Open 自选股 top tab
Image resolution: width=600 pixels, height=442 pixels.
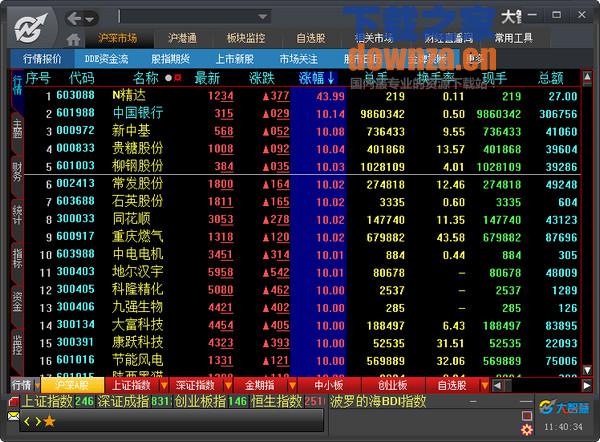click(311, 38)
